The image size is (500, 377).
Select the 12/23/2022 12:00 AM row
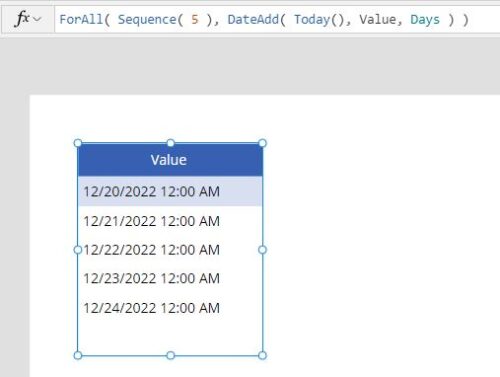coord(170,278)
